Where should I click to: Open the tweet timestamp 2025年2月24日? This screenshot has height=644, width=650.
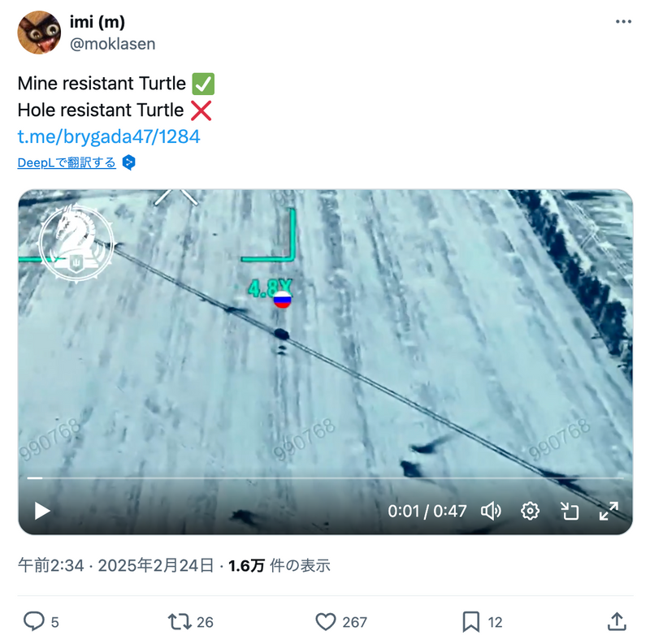(156, 566)
